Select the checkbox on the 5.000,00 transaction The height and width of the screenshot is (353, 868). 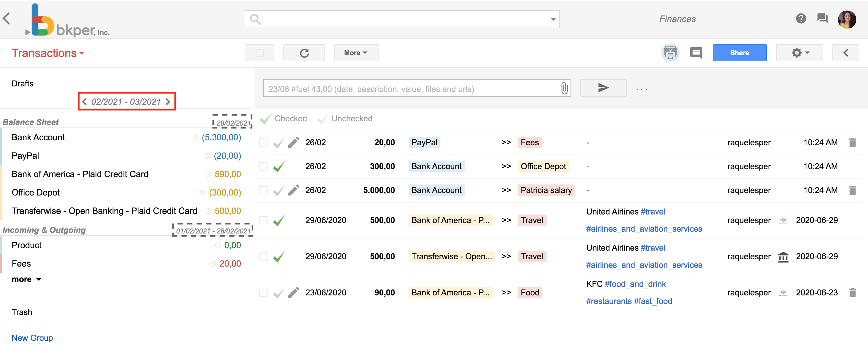click(x=263, y=190)
